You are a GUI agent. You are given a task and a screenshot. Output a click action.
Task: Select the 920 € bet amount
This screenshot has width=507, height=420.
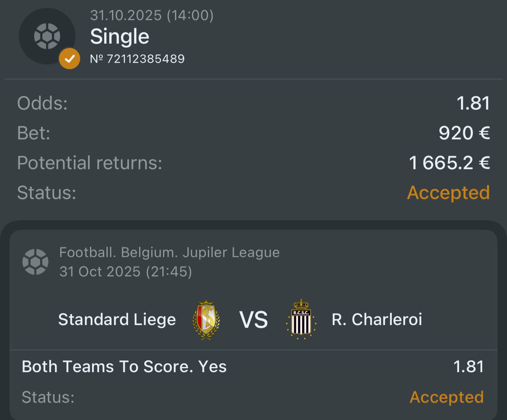[x=464, y=133]
